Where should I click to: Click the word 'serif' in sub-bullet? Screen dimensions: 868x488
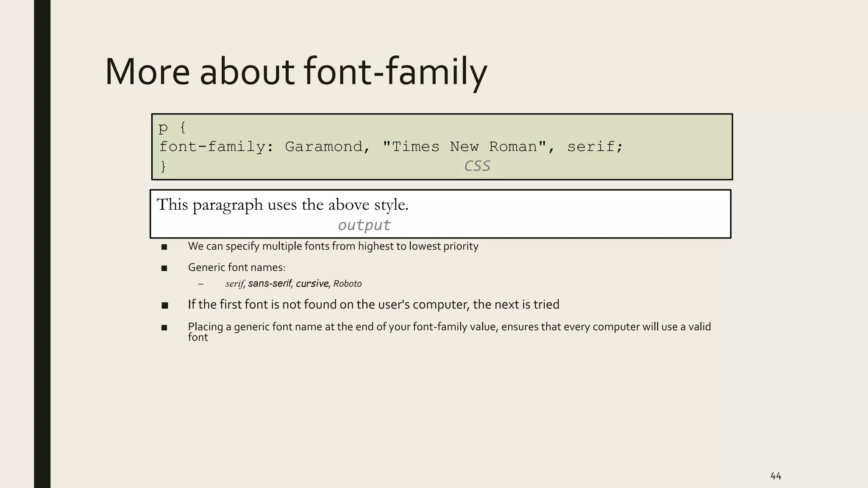coord(234,284)
